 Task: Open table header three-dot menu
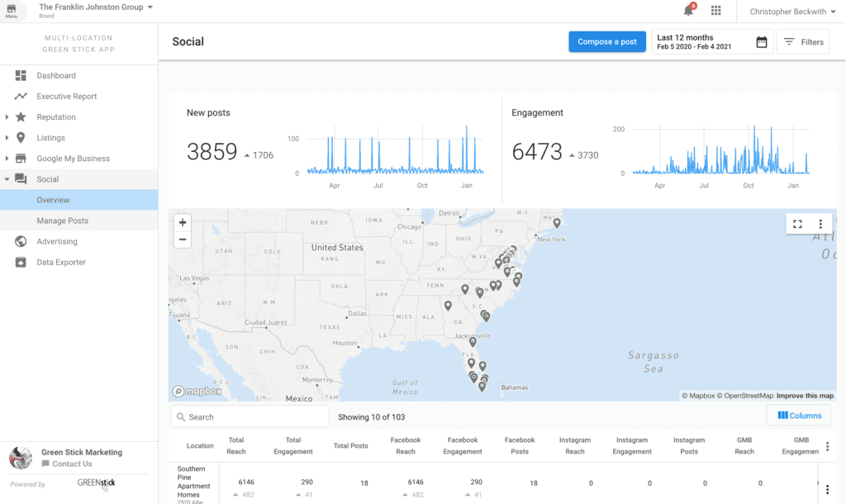pyautogui.click(x=827, y=446)
